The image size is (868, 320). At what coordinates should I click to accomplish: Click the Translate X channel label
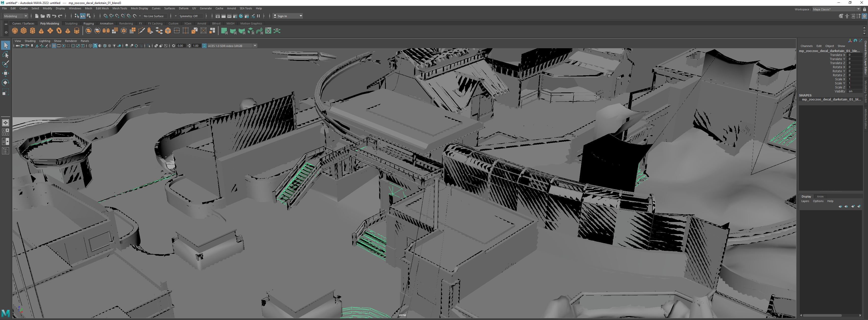(837, 55)
